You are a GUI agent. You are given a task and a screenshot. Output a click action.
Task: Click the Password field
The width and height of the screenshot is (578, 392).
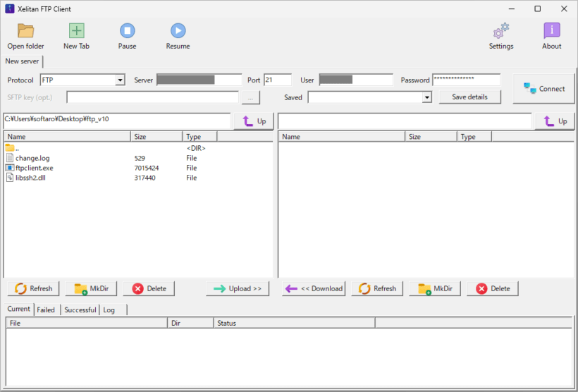tap(467, 80)
